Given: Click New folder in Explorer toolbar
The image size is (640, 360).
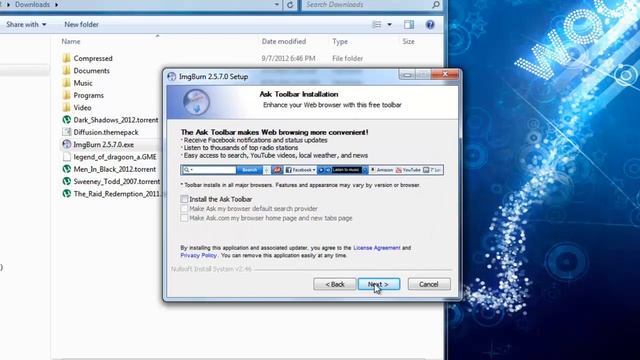Looking at the screenshot, I should click(81, 24).
